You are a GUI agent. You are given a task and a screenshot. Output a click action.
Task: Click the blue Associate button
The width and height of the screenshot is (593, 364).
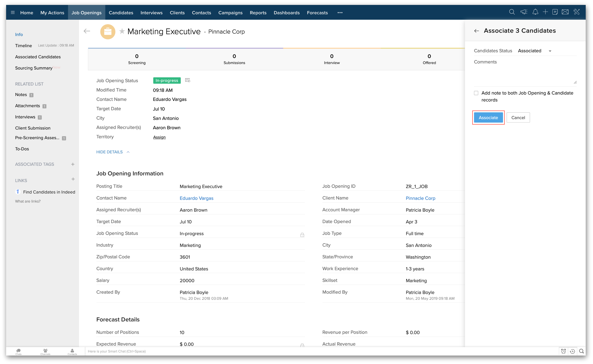(x=488, y=117)
